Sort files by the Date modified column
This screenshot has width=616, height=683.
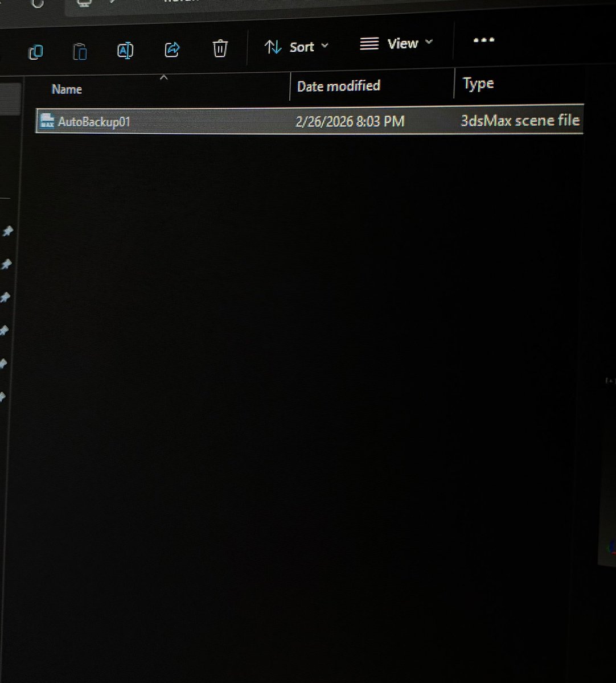tap(338, 86)
